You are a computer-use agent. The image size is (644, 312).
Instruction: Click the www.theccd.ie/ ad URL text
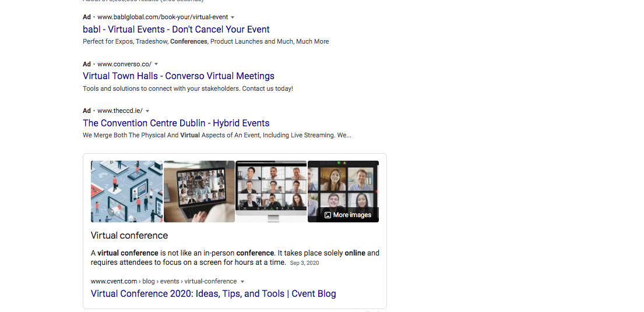(120, 111)
